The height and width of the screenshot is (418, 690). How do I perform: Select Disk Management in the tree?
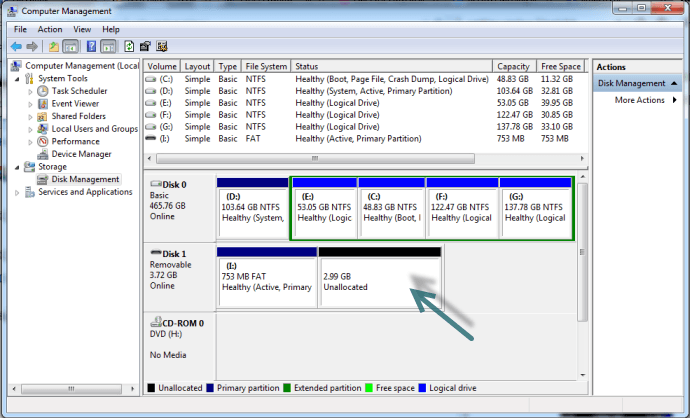click(85, 180)
